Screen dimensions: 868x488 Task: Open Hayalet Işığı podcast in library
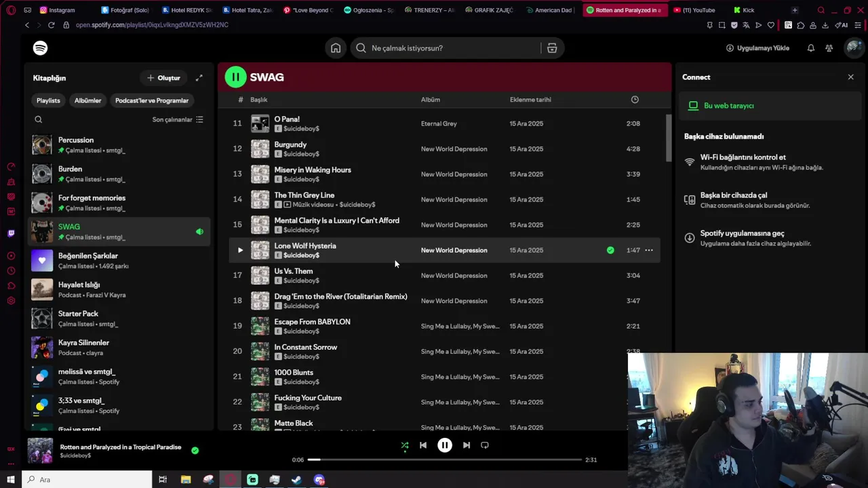(119, 289)
